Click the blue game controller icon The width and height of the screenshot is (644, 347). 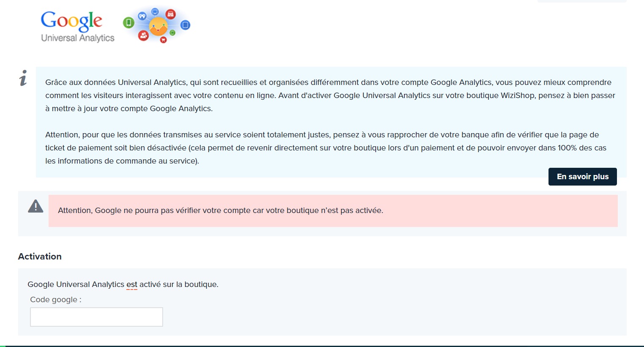142,16
